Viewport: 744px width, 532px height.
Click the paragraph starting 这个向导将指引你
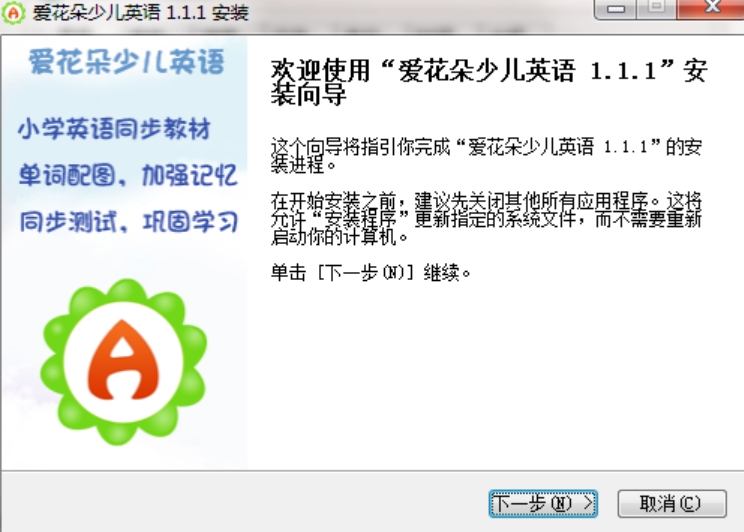(486, 156)
